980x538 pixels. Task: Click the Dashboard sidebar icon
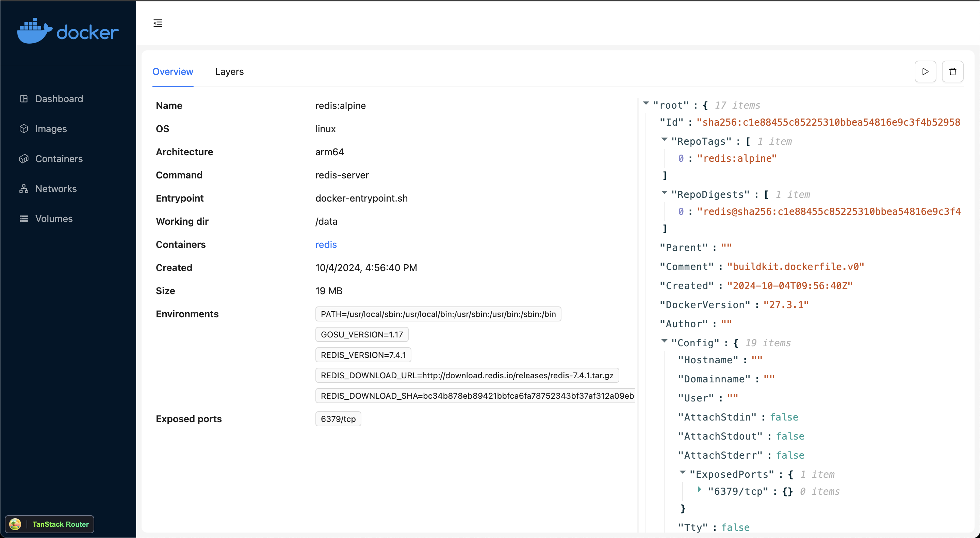click(x=24, y=99)
